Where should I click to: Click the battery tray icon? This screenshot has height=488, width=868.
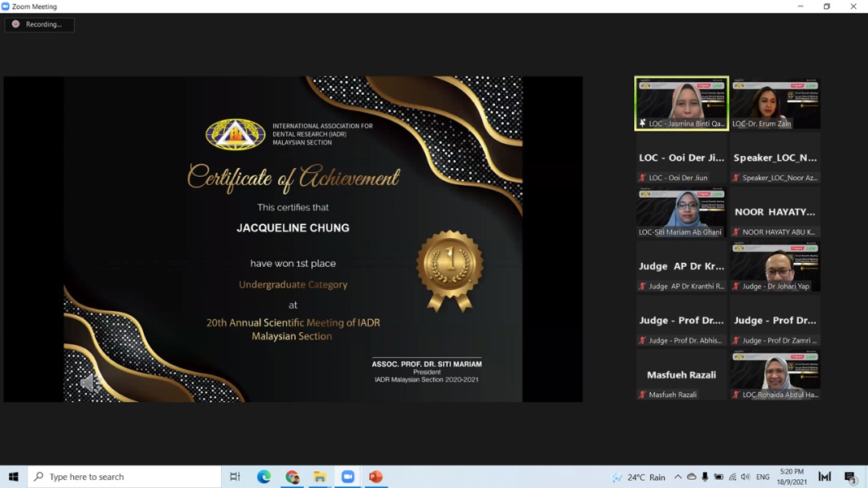719,477
